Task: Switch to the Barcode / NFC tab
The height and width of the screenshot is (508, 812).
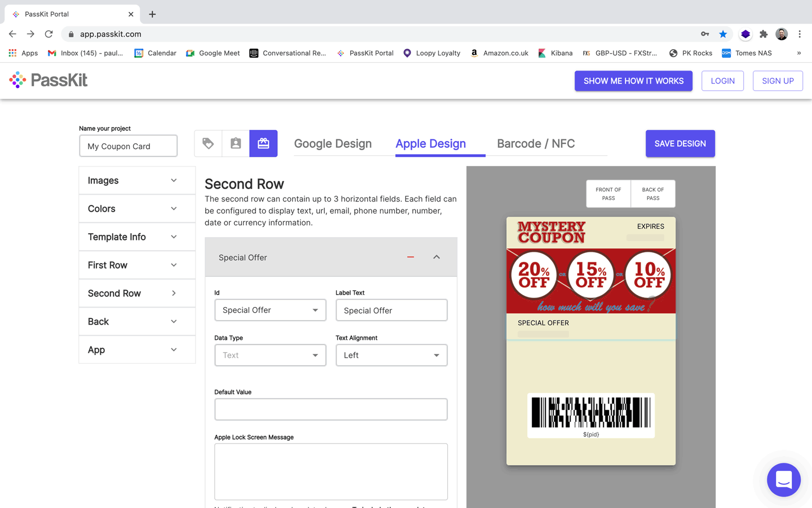Action: (x=536, y=143)
